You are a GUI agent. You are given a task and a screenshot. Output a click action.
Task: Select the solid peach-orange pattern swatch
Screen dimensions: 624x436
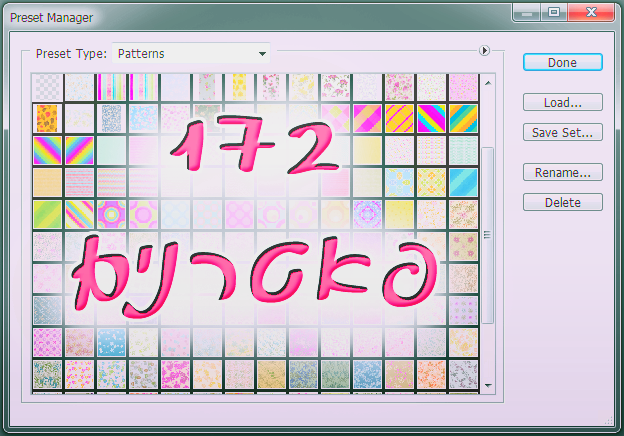pos(47,183)
